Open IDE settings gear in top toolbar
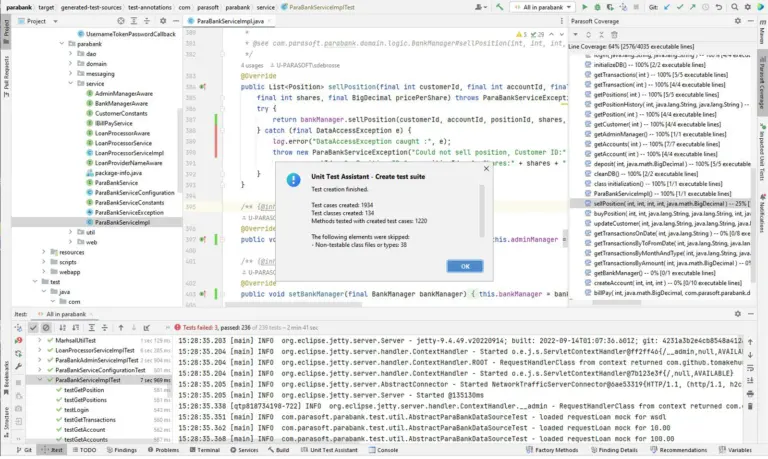 (x=747, y=7)
